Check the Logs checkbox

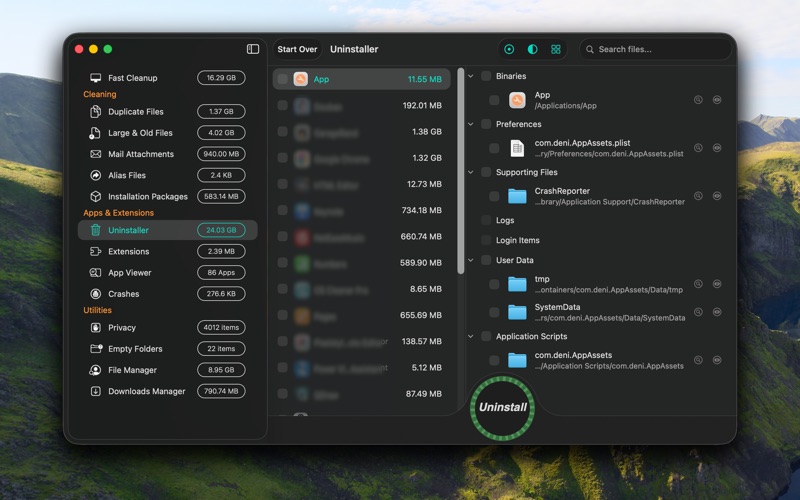[486, 220]
